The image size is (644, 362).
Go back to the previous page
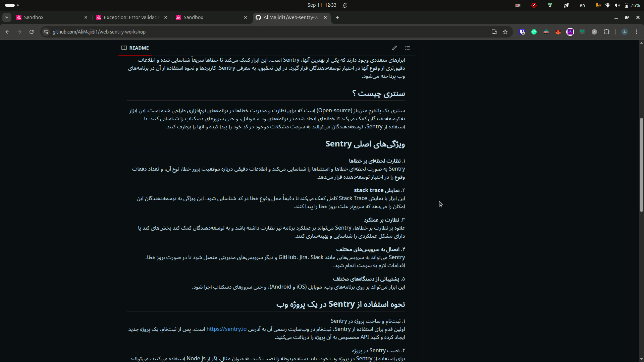(x=7, y=32)
